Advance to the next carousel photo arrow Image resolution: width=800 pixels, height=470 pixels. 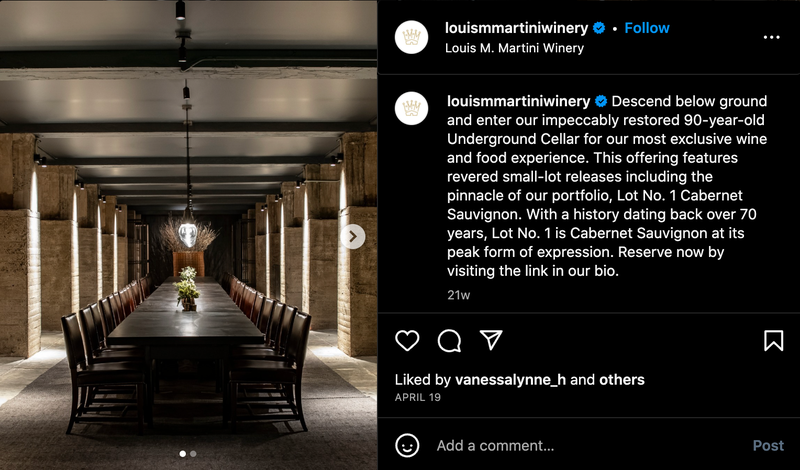click(353, 236)
